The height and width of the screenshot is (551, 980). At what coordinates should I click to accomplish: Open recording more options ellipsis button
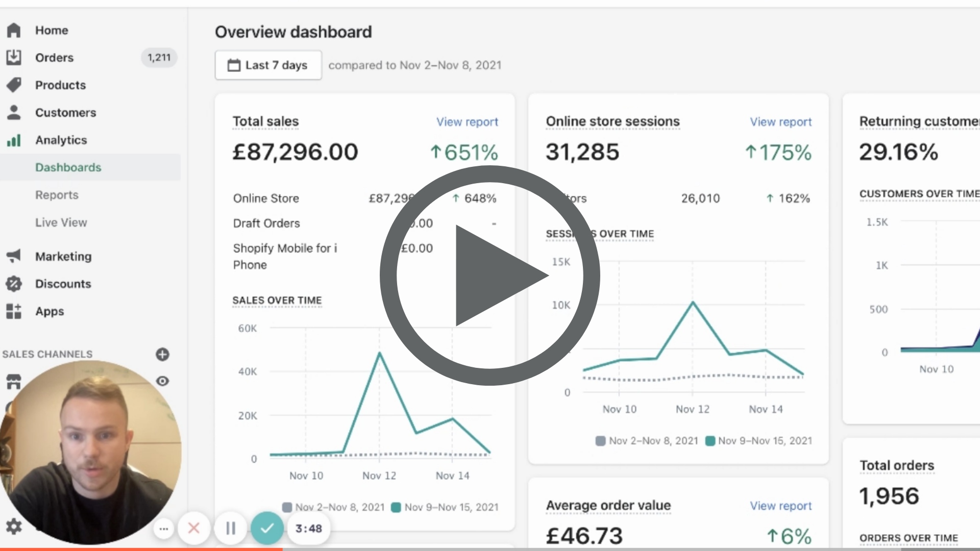coord(164,529)
